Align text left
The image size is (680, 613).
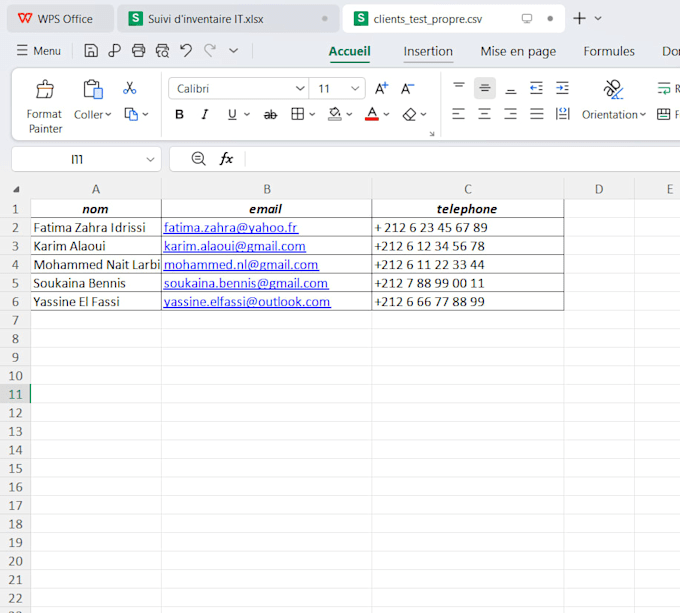coord(458,114)
